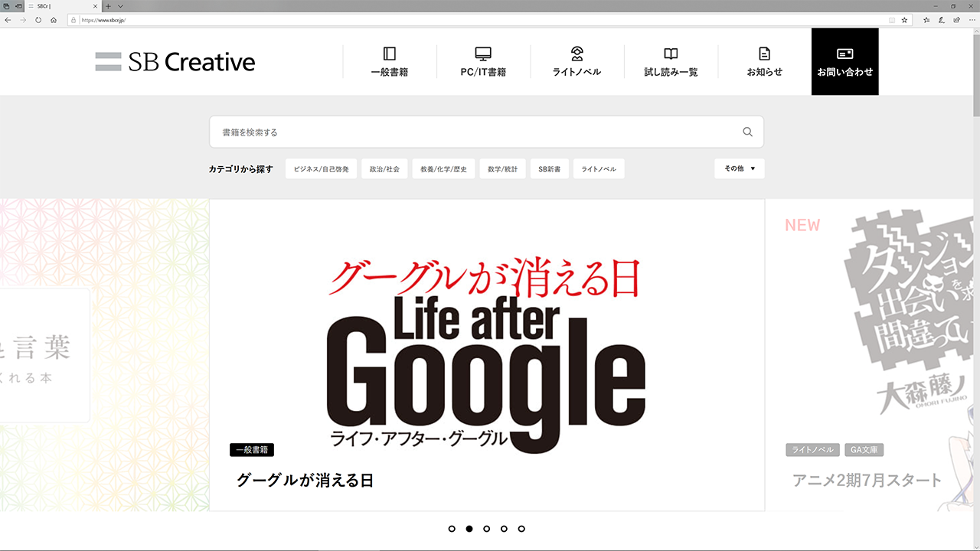Refresh the current page
The width and height of the screenshot is (980, 551).
pos(38,20)
